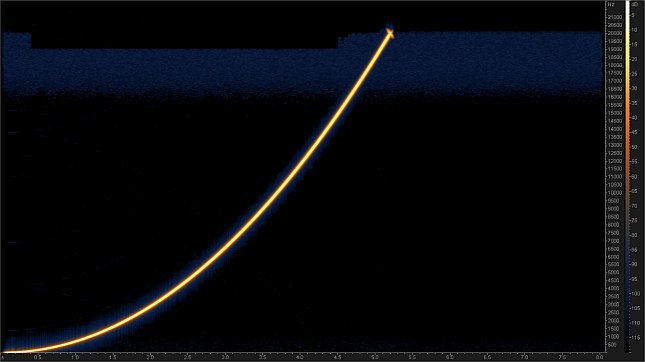Viewport: 645px width, 362px height.
Task: Click the white top of the dB color bar
Action: tap(628, 5)
